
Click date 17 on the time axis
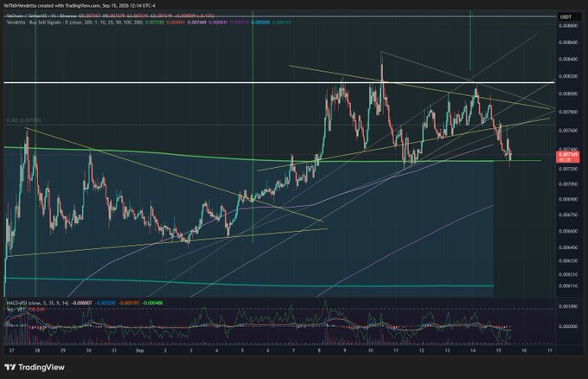click(x=549, y=350)
